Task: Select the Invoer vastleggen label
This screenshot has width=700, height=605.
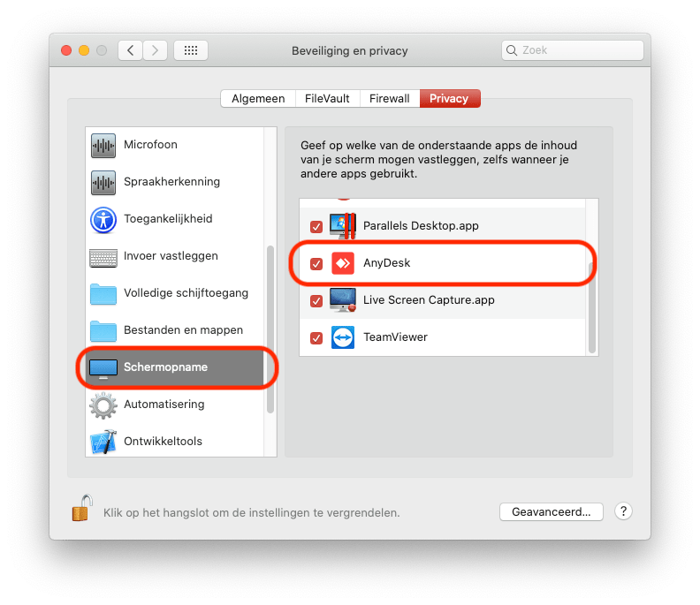Action: pyautogui.click(x=171, y=255)
